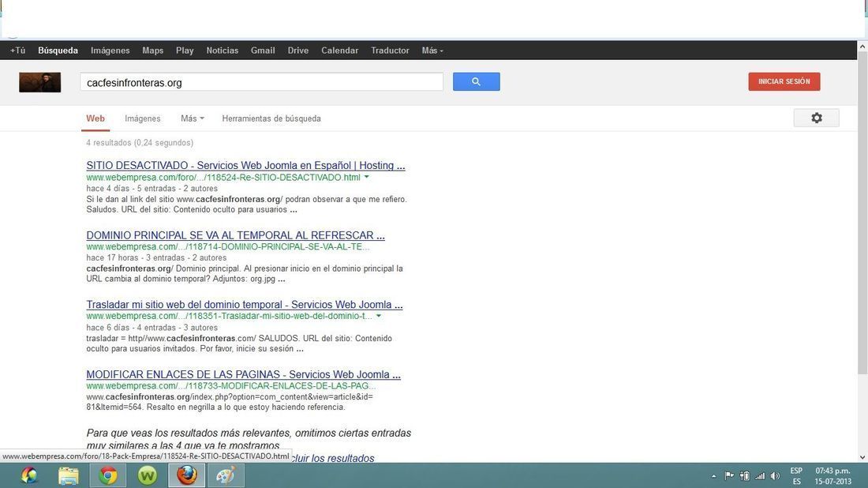Image resolution: width=868 pixels, height=488 pixels.
Task: Click the volume speaker tray icon
Action: point(775,476)
